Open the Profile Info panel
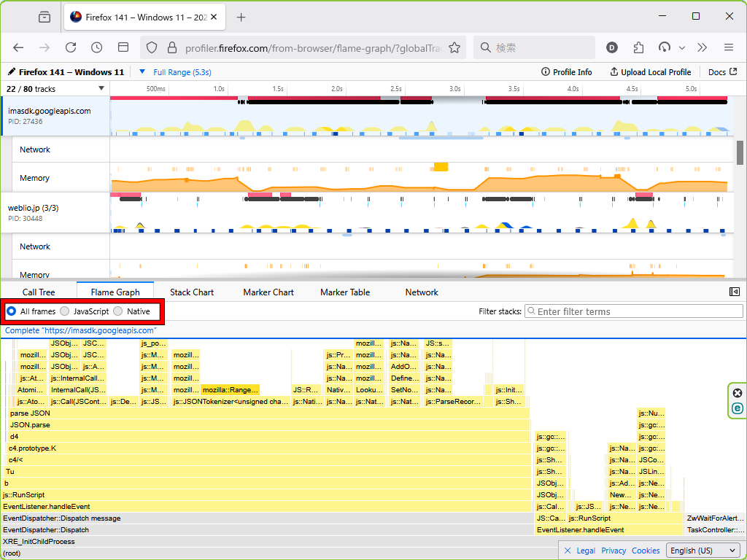 [x=566, y=72]
